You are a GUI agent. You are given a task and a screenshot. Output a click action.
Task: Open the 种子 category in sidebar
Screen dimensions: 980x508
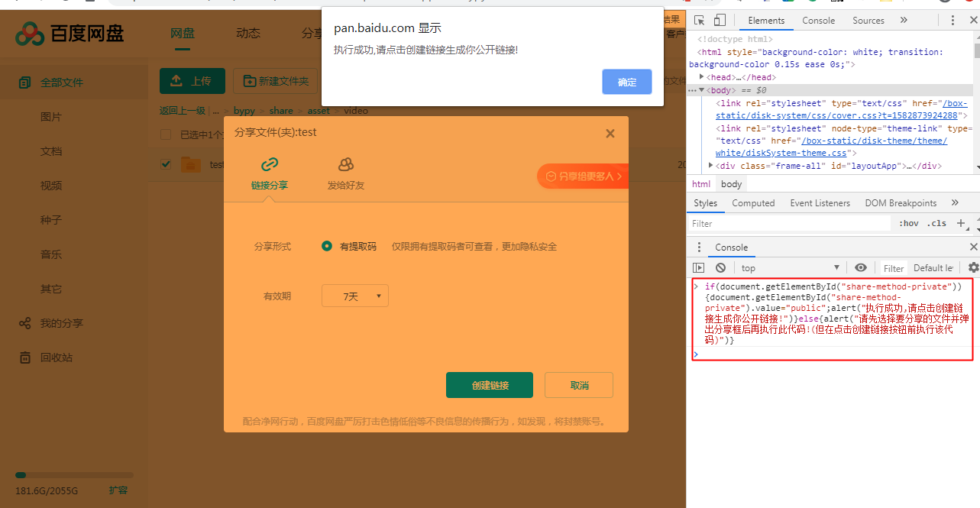[51, 220]
